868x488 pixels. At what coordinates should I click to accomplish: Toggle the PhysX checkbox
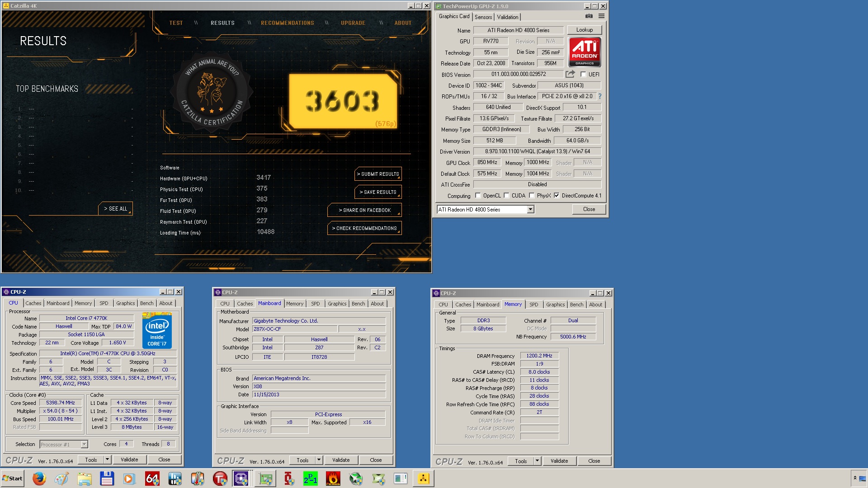[x=532, y=196]
